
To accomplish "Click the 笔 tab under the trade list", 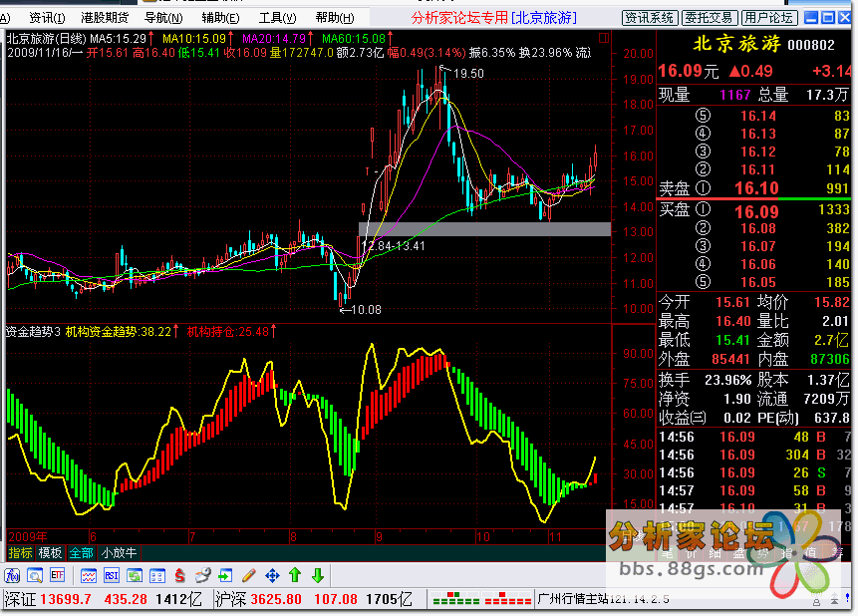I will pos(667,552).
